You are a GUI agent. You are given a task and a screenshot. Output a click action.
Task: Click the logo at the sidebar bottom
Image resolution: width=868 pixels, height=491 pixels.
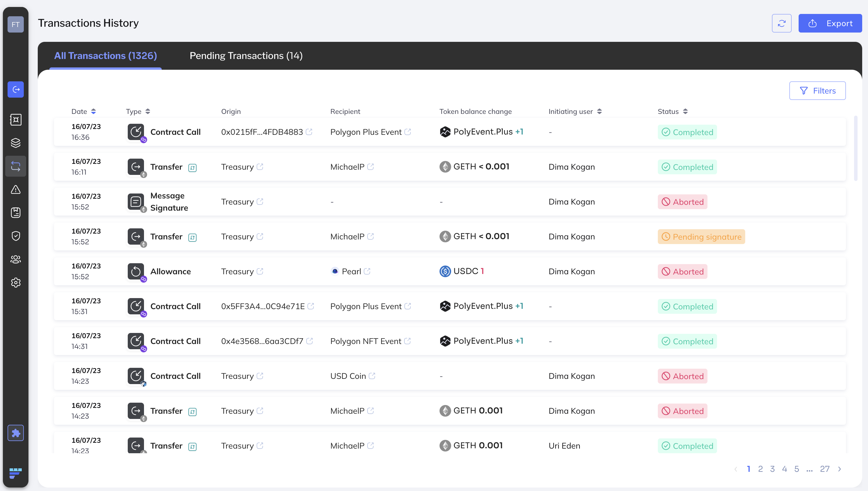point(15,473)
